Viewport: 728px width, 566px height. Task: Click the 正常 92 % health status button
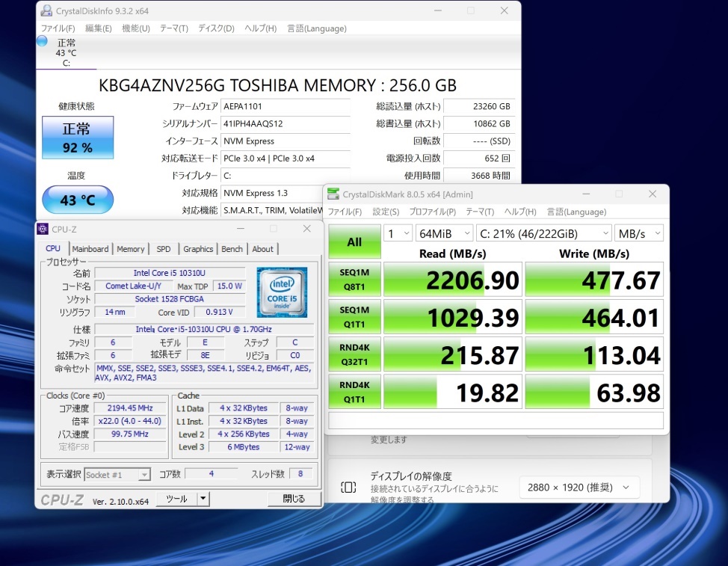point(78,138)
